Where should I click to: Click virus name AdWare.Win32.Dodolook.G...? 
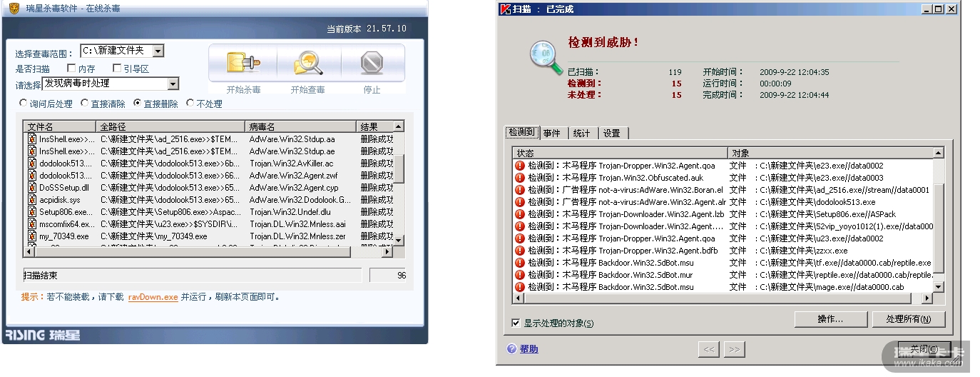[x=300, y=200]
